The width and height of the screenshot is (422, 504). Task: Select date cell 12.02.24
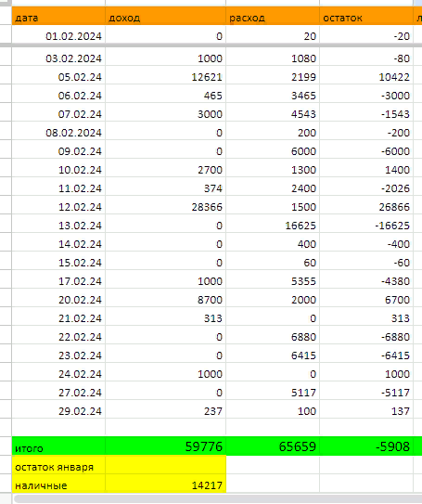click(x=58, y=207)
